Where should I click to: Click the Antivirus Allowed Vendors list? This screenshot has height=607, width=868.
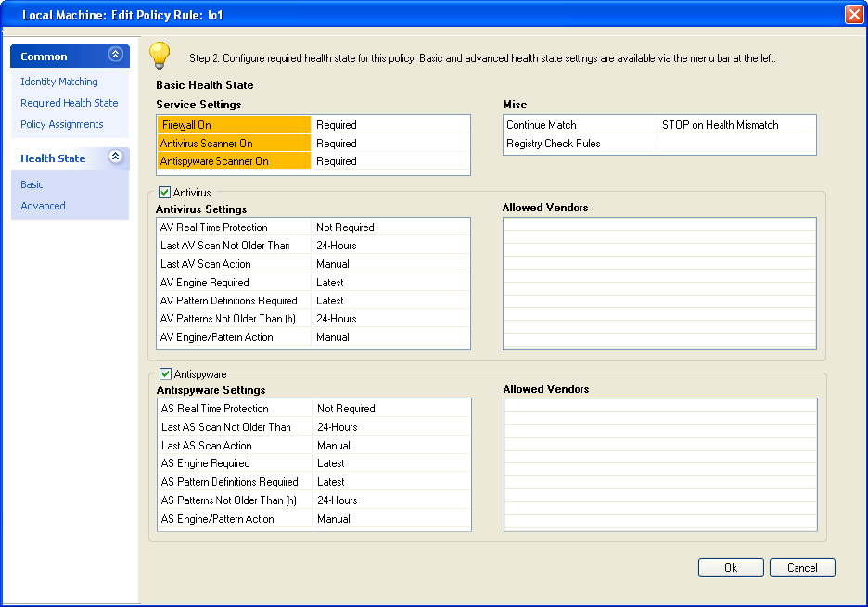[659, 284]
